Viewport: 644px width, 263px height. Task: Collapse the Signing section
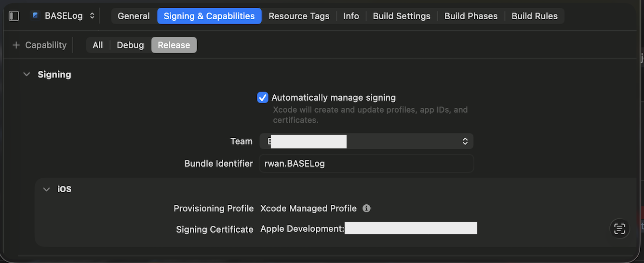click(x=27, y=75)
